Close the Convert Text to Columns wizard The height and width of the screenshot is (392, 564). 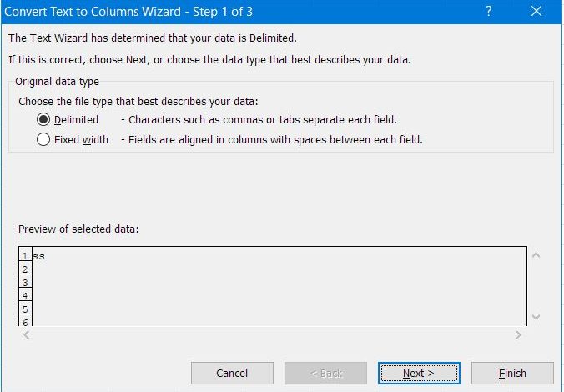click(x=536, y=12)
